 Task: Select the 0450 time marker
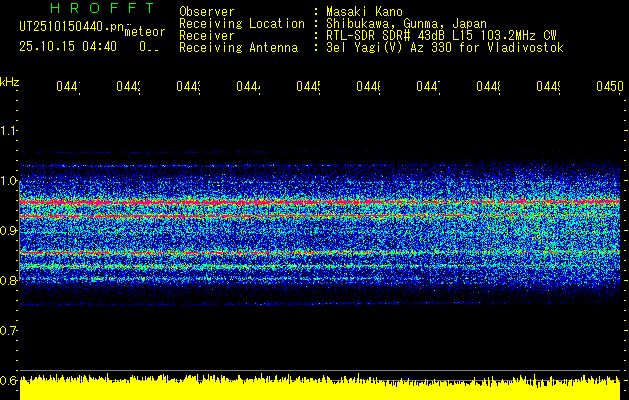coord(610,86)
